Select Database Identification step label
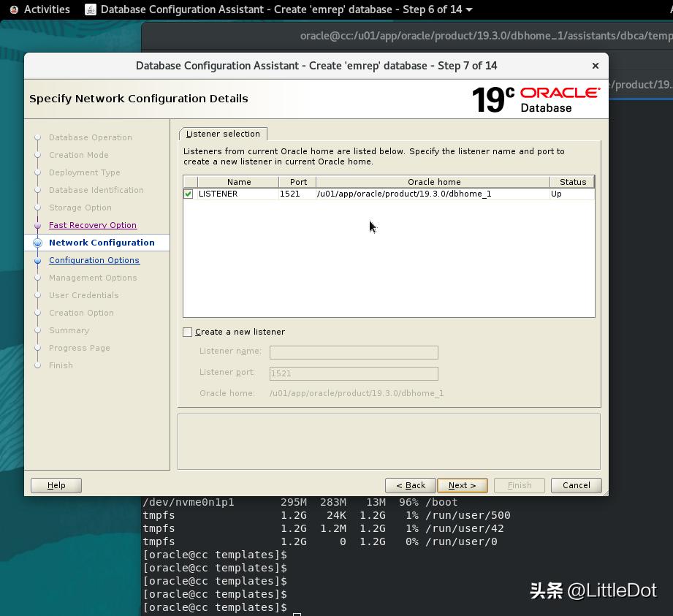Viewport: 673px width, 616px height. [x=96, y=190]
